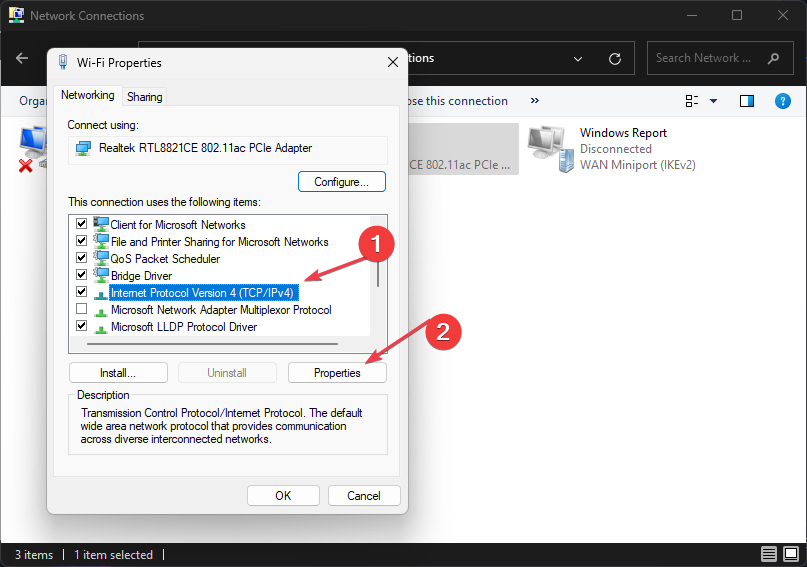Click the back arrow in Network Connections
Image resolution: width=807 pixels, height=567 pixels.
(22, 58)
